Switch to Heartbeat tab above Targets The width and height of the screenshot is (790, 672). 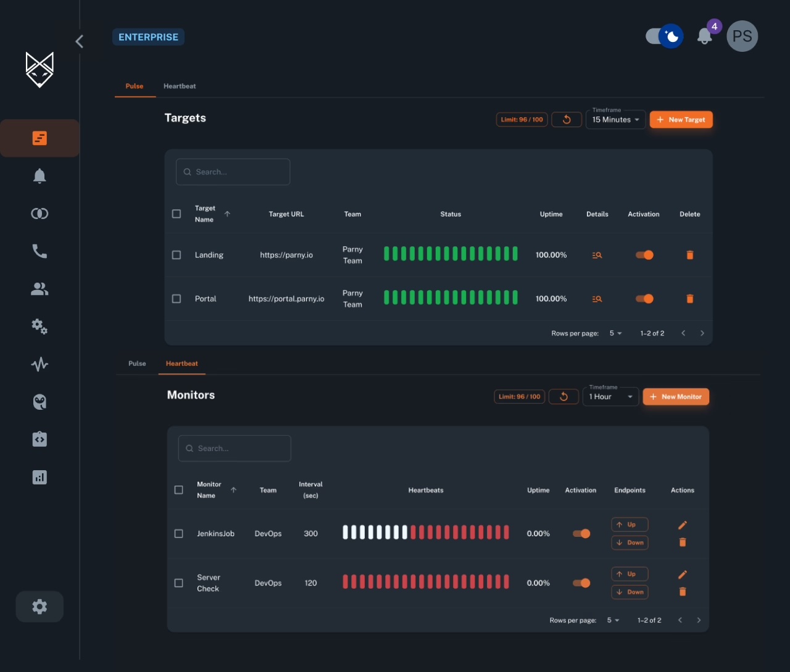tap(180, 86)
